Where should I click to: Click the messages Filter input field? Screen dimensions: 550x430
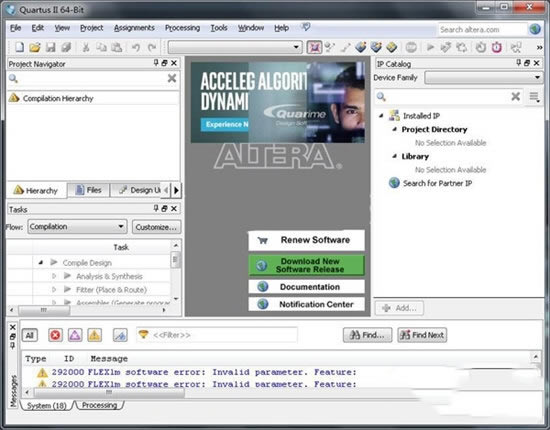(217, 335)
